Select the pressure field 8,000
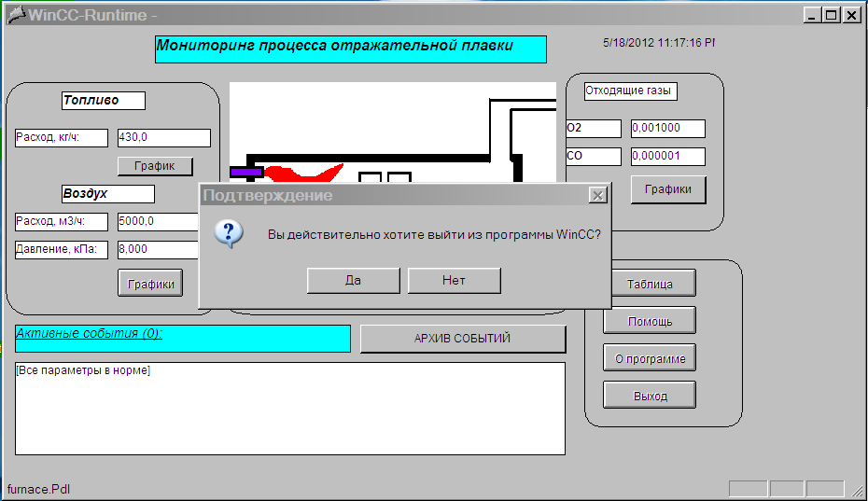The image size is (868, 501). coord(159,250)
